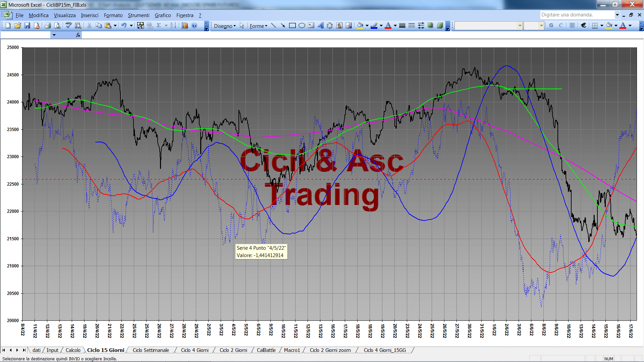
Task: Apply the yellow Drawing fill color
Action: (360, 25)
